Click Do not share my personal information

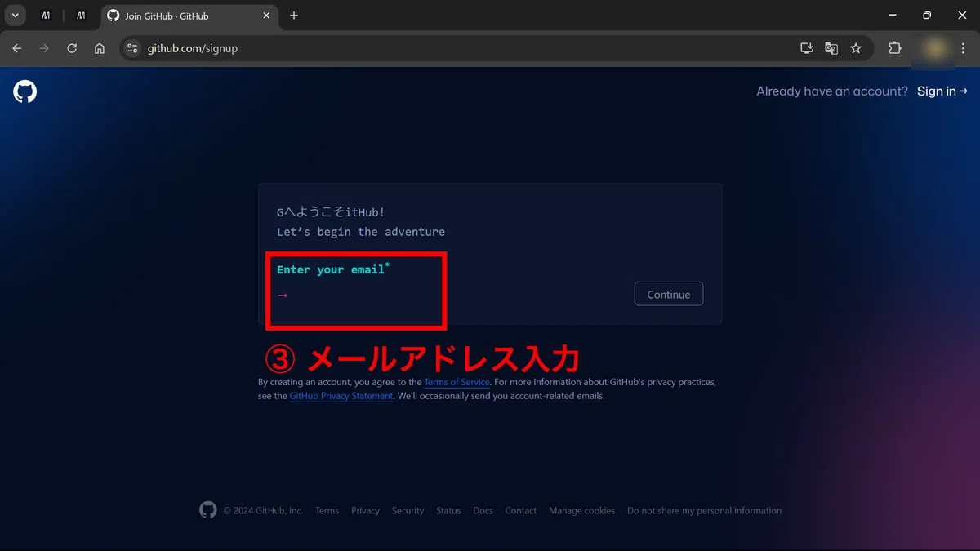[x=704, y=511]
